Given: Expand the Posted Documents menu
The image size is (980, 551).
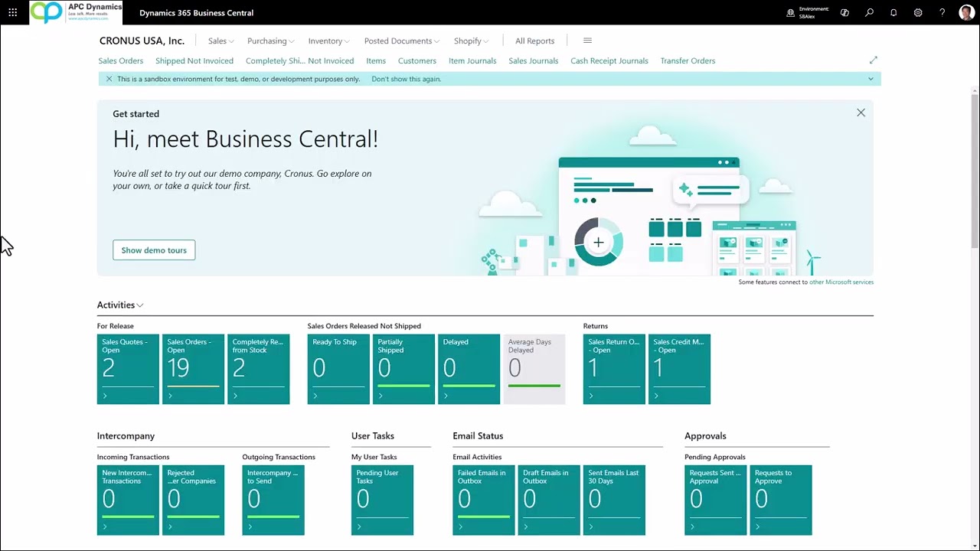Looking at the screenshot, I should 402,41.
